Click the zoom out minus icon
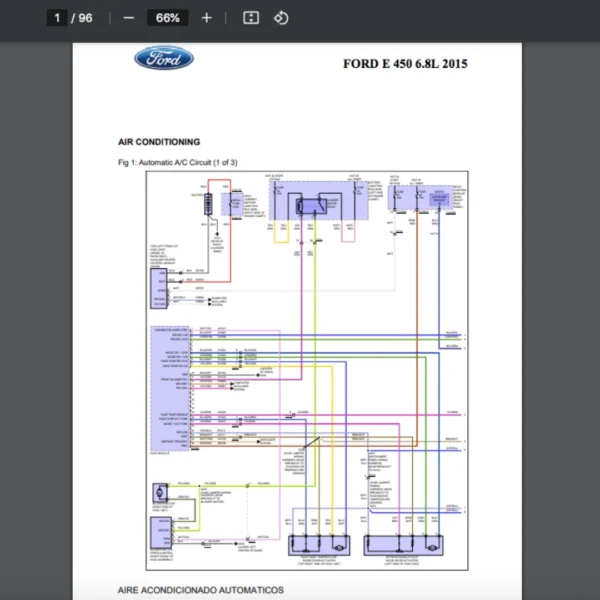Image resolution: width=600 pixels, height=600 pixels. (x=128, y=18)
